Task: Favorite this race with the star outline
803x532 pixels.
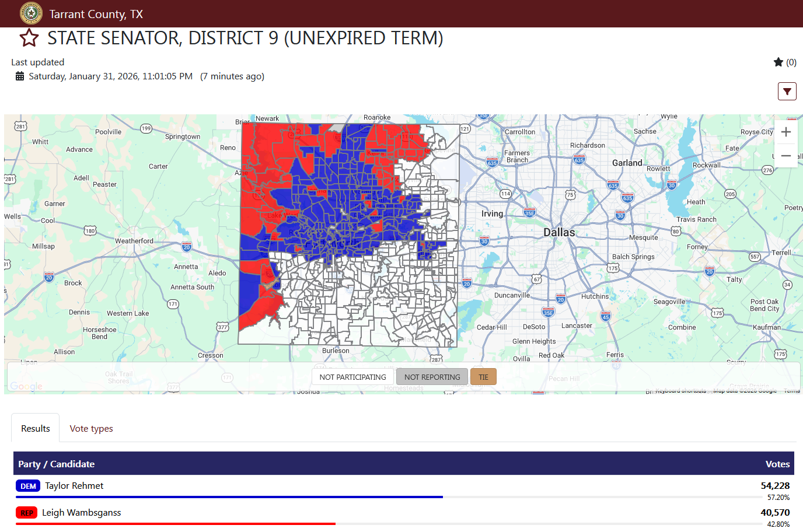Action: click(x=29, y=38)
